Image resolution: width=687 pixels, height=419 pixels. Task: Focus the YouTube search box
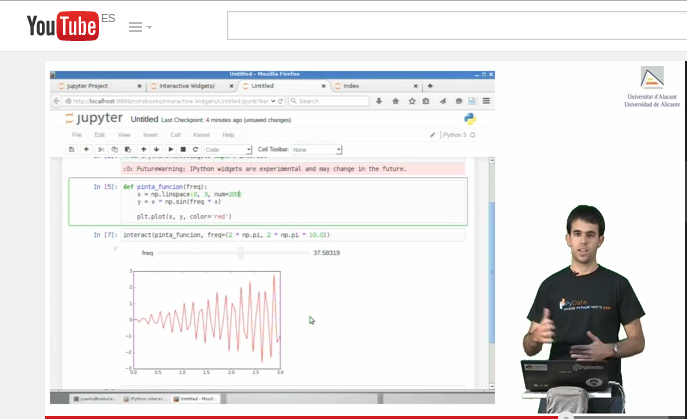[457, 26]
